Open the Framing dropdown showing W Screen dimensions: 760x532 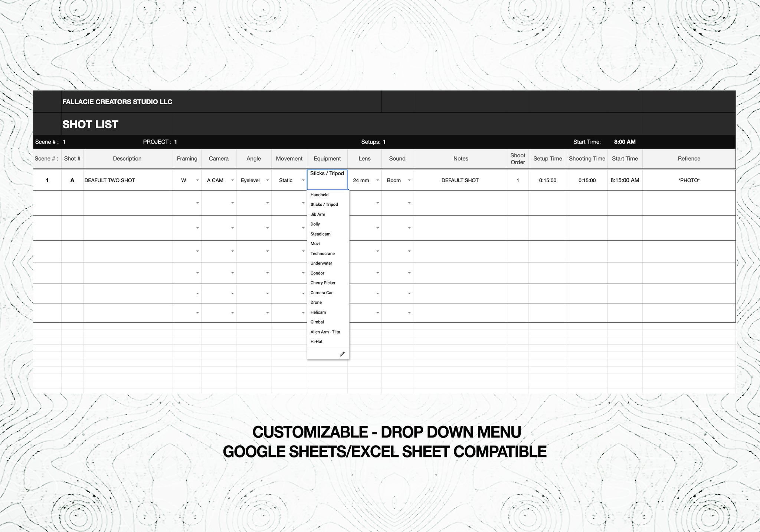(197, 180)
